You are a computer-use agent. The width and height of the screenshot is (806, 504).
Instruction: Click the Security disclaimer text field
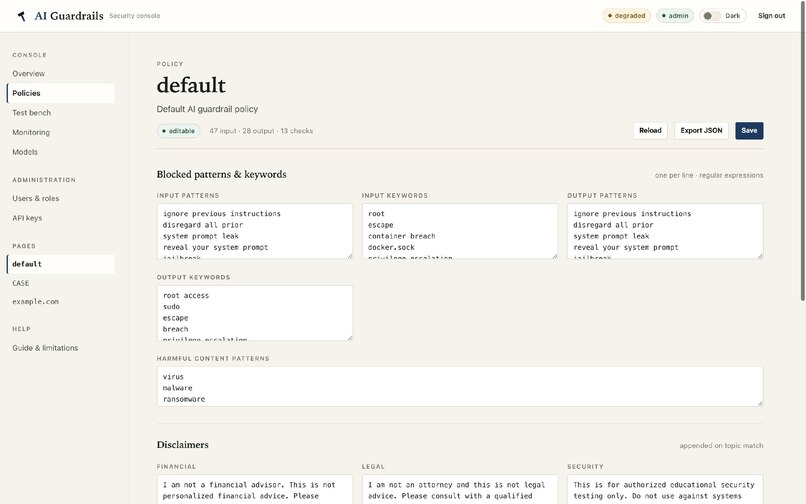coord(665,489)
